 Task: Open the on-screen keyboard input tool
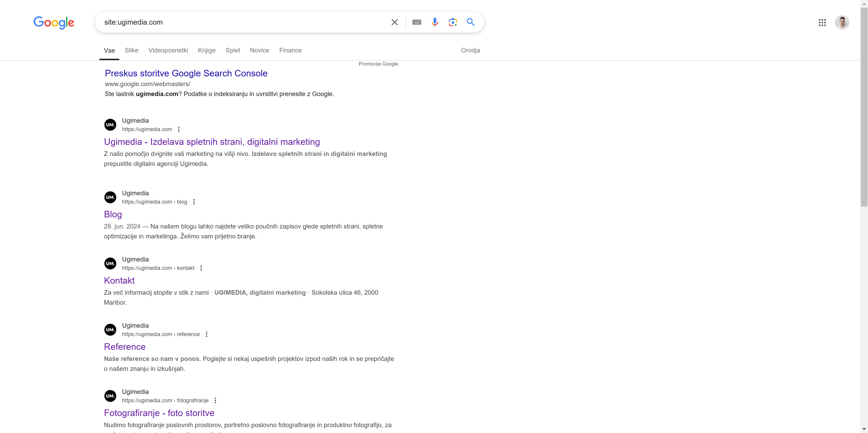click(x=416, y=22)
